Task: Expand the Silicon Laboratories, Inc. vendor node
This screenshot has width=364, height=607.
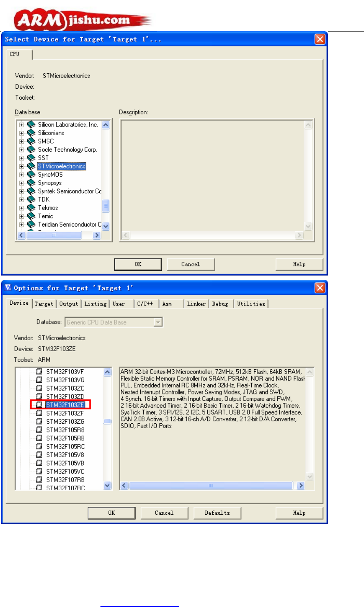Action: pos(22,125)
